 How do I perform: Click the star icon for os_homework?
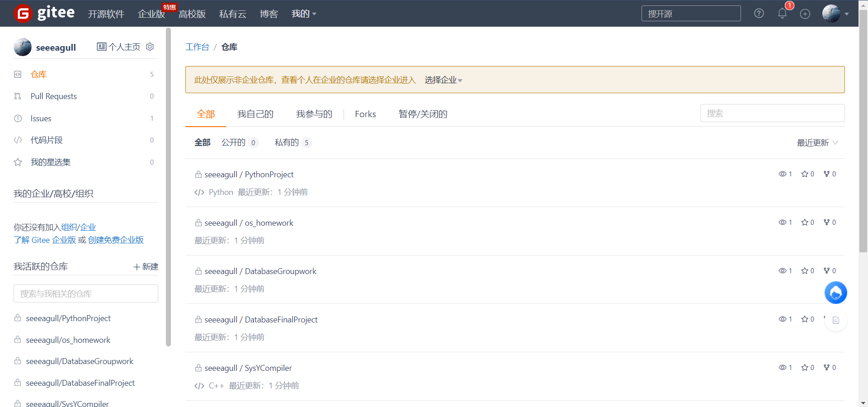pos(805,222)
